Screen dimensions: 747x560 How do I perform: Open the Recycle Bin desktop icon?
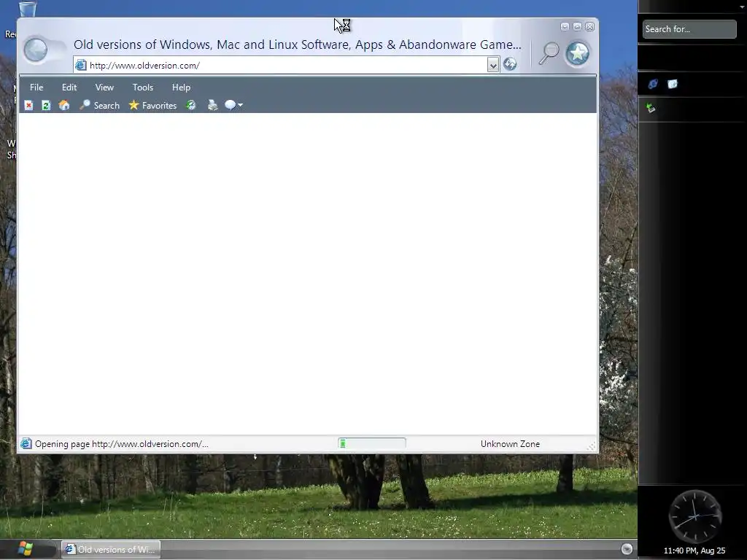point(27,9)
